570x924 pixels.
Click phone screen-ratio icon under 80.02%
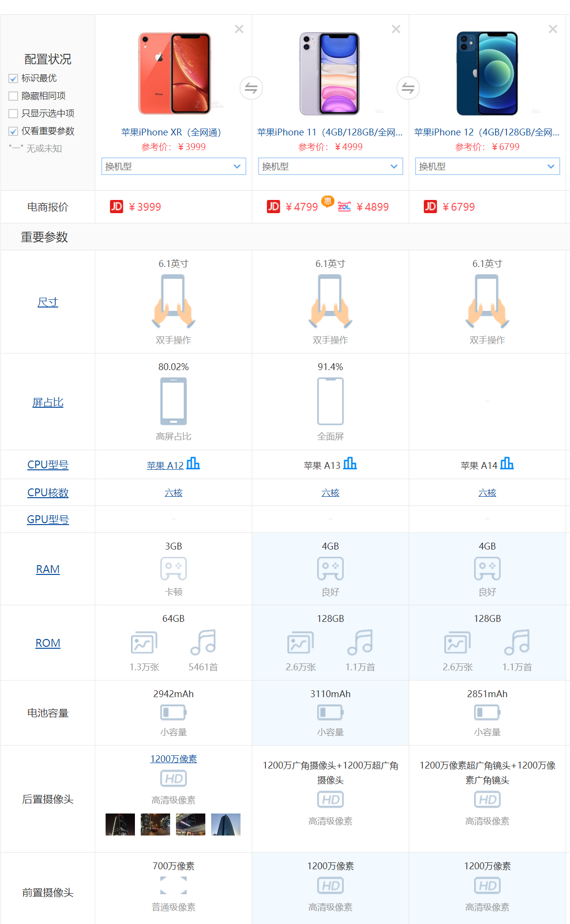pos(174,401)
